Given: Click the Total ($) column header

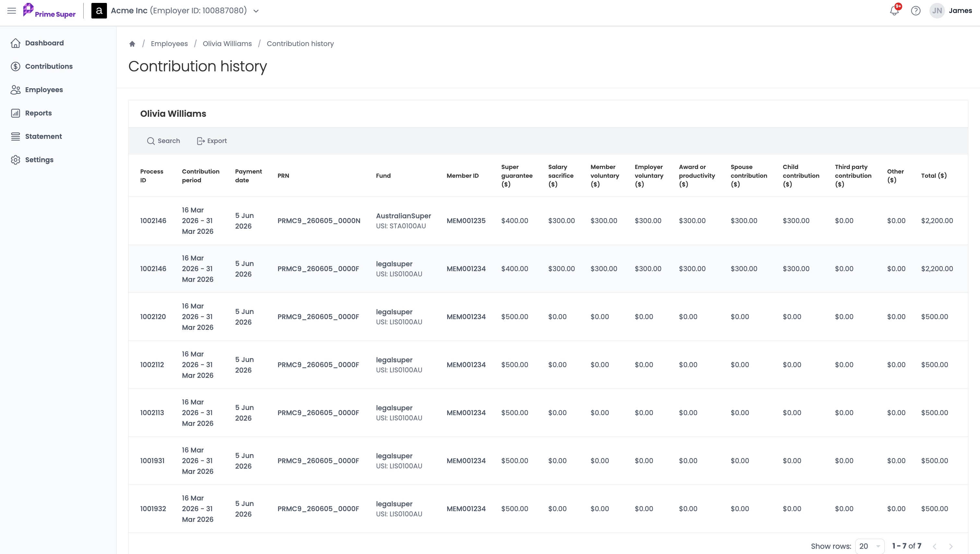Looking at the screenshot, I should (x=934, y=175).
